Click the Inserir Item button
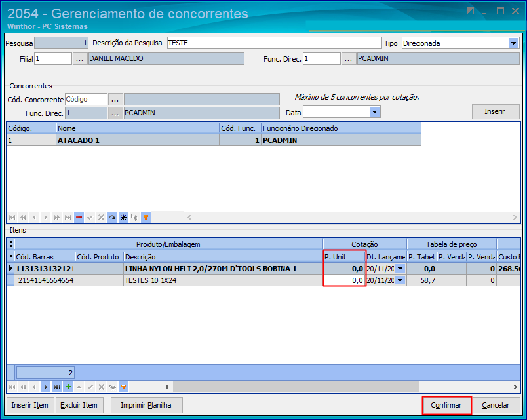Viewport: 527px width, 420px height. (x=30, y=405)
